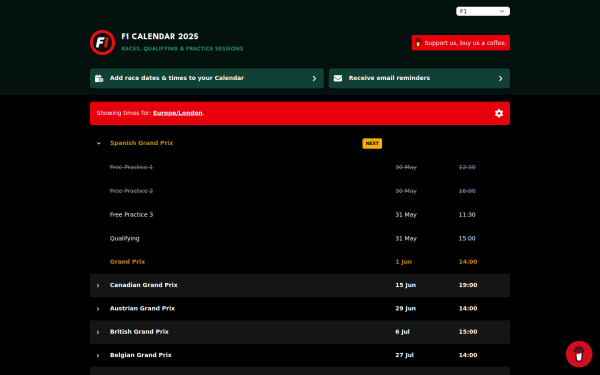Open Add race dates & times to your Calendar
This screenshot has height=375, width=600.
[x=207, y=78]
